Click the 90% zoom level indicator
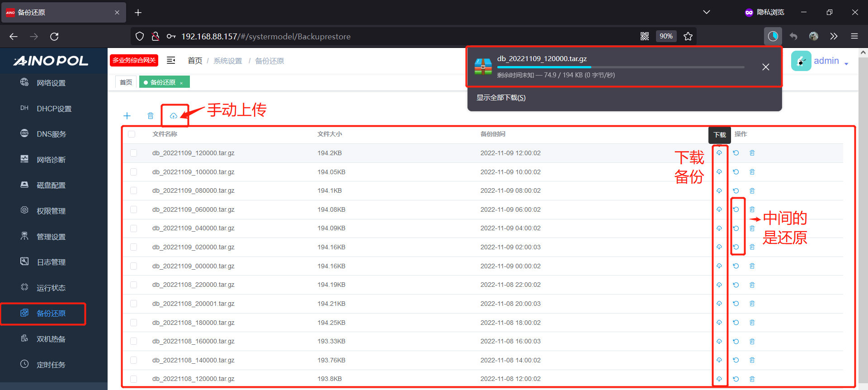Image resolution: width=868 pixels, height=390 pixels. pos(666,36)
